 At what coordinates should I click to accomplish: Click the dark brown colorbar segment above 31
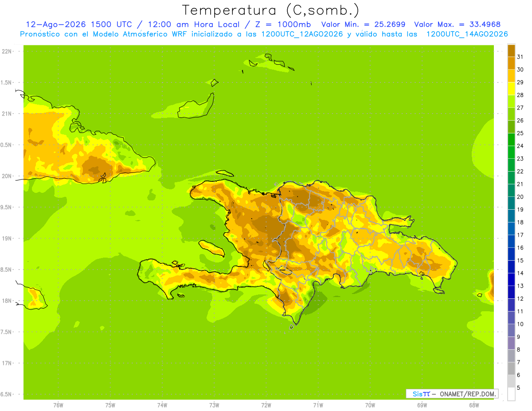coord(511,51)
